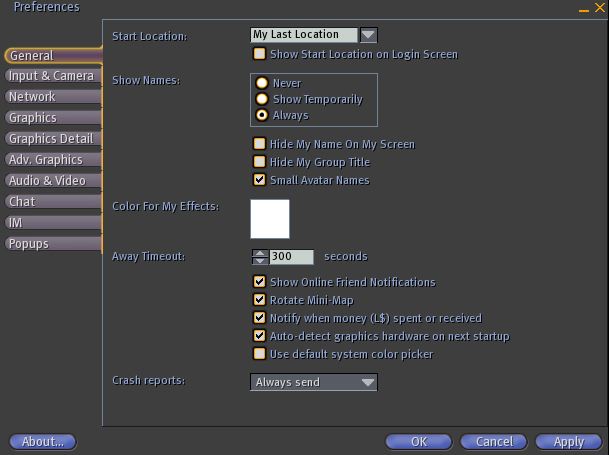This screenshot has height=455, width=609.
Task: Enable Use default system color picker
Action: point(260,354)
